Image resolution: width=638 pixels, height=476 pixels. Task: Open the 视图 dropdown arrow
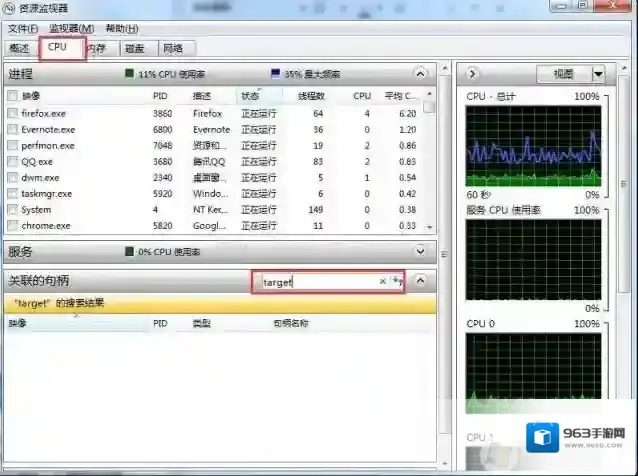pyautogui.click(x=598, y=74)
